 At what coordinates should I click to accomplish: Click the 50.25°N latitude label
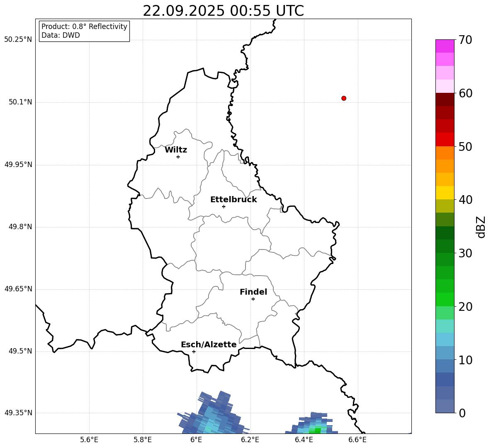click(x=18, y=40)
